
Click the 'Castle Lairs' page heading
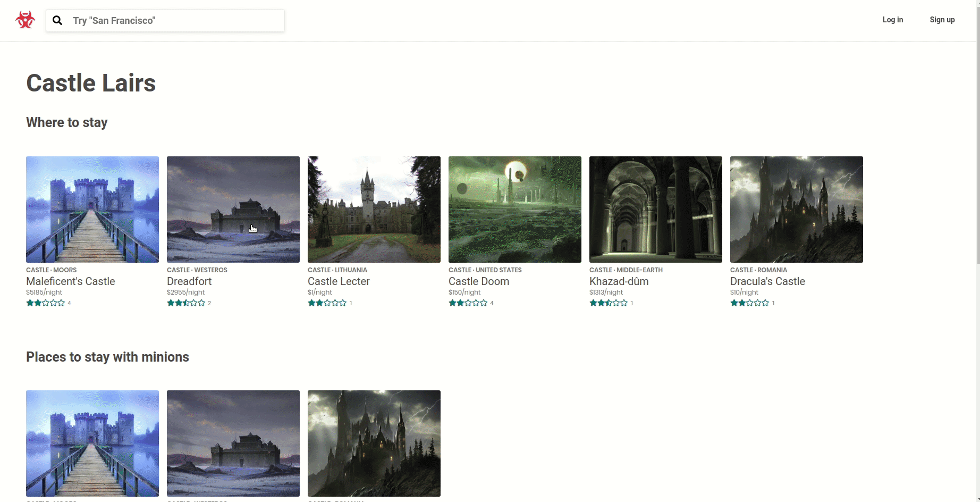click(91, 83)
